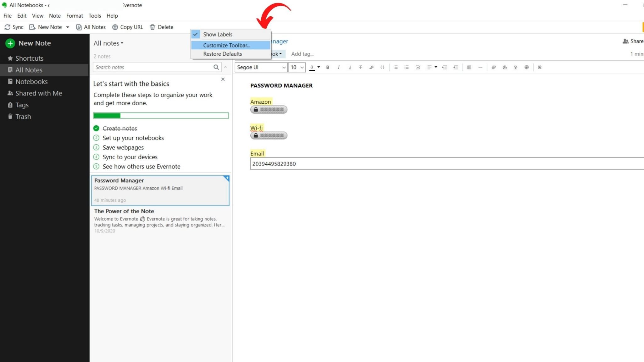
Task: Open the Note menu
Action: pos(55,16)
